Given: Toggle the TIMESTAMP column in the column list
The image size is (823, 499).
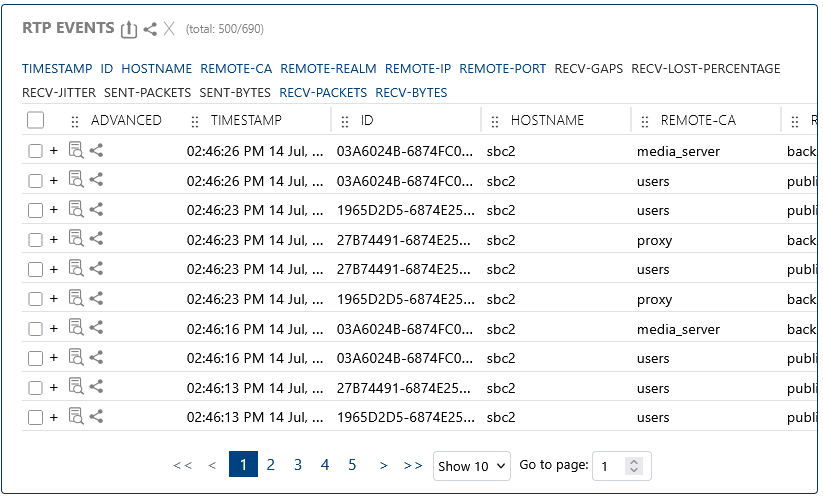Looking at the screenshot, I should 57,69.
